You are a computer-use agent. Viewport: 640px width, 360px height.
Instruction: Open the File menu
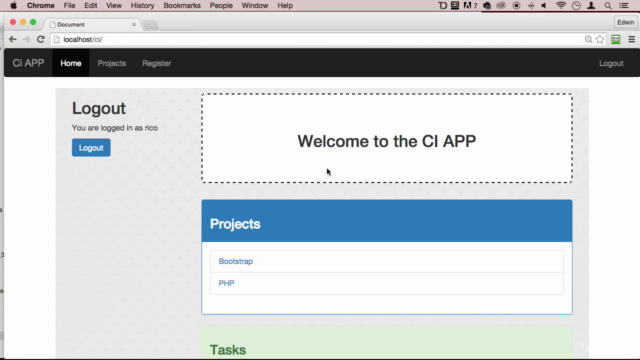[69, 6]
